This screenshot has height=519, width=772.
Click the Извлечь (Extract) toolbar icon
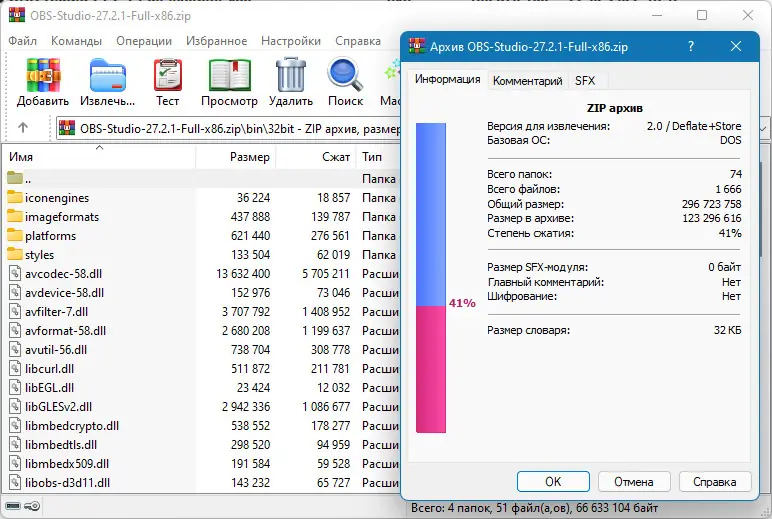point(108,75)
